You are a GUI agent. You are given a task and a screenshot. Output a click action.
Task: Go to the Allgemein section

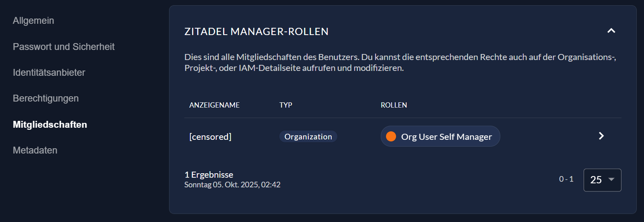(x=33, y=21)
